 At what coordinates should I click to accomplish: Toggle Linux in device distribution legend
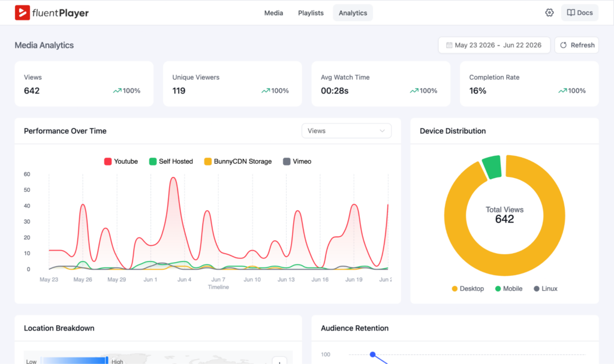click(x=546, y=289)
